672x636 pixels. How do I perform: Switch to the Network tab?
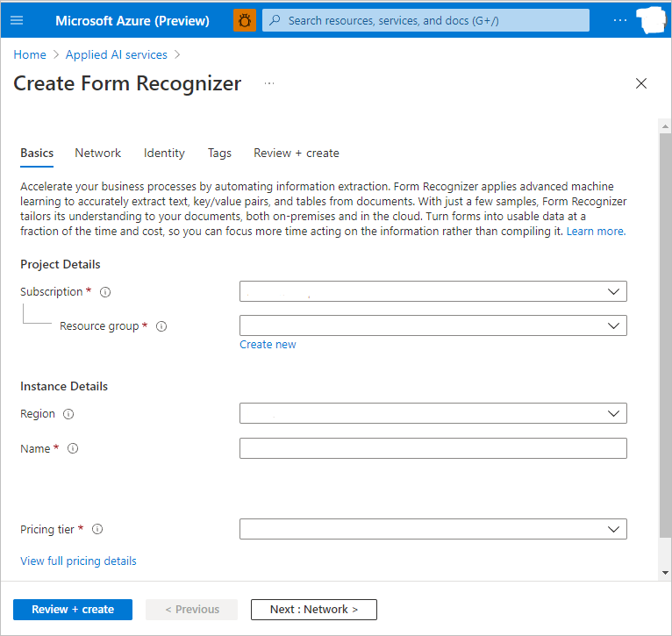[97, 153]
